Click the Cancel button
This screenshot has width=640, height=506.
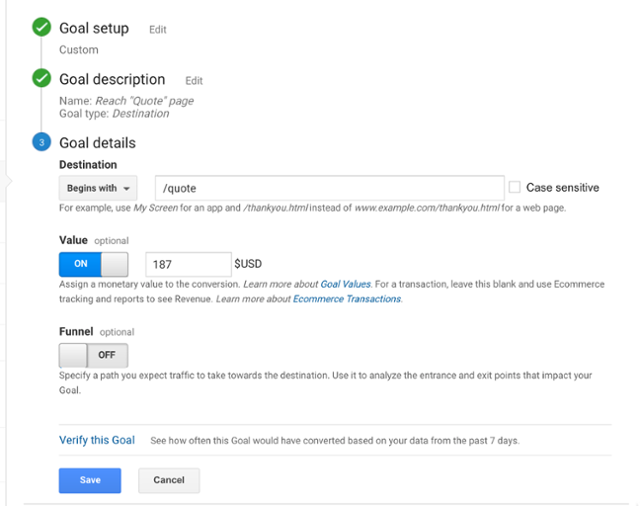point(169,480)
